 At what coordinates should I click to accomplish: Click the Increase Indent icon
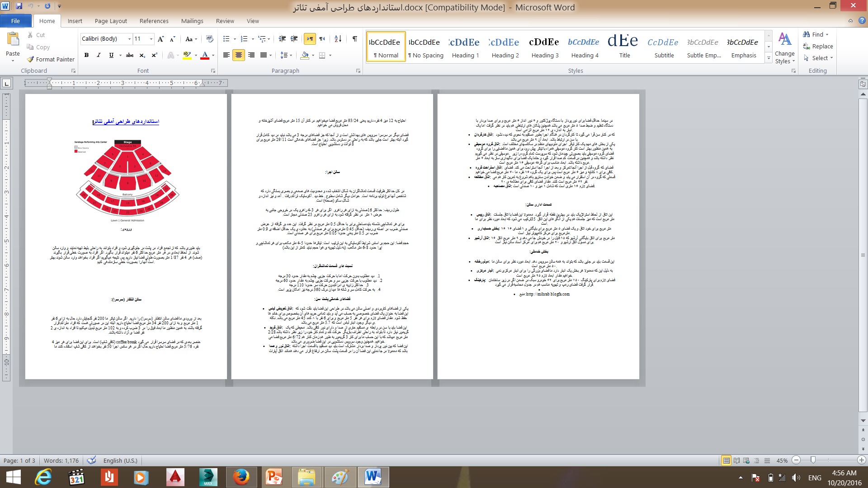[x=294, y=39]
